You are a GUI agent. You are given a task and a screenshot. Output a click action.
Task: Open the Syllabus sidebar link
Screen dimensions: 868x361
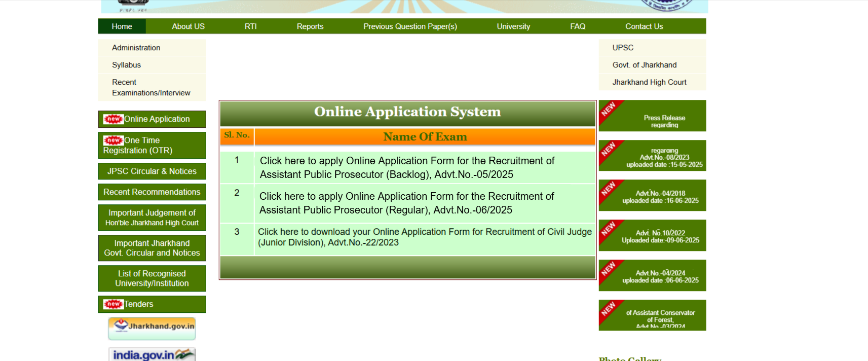point(127,65)
